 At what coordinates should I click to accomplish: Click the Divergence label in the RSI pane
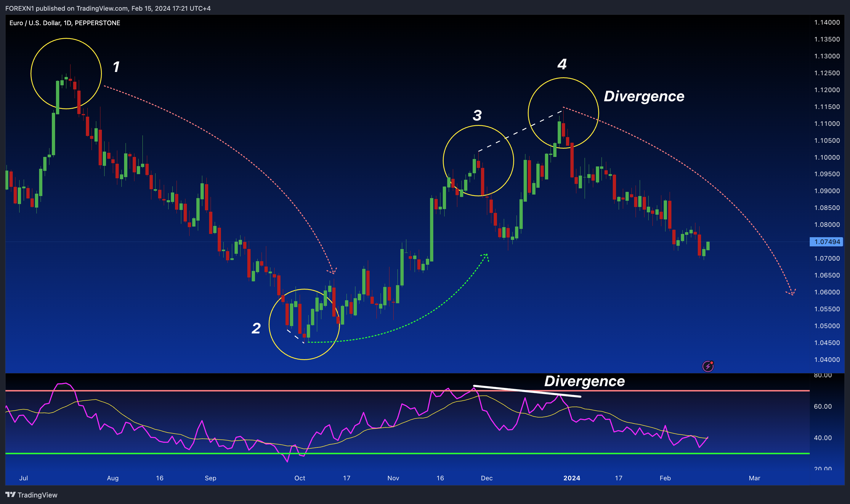(584, 381)
